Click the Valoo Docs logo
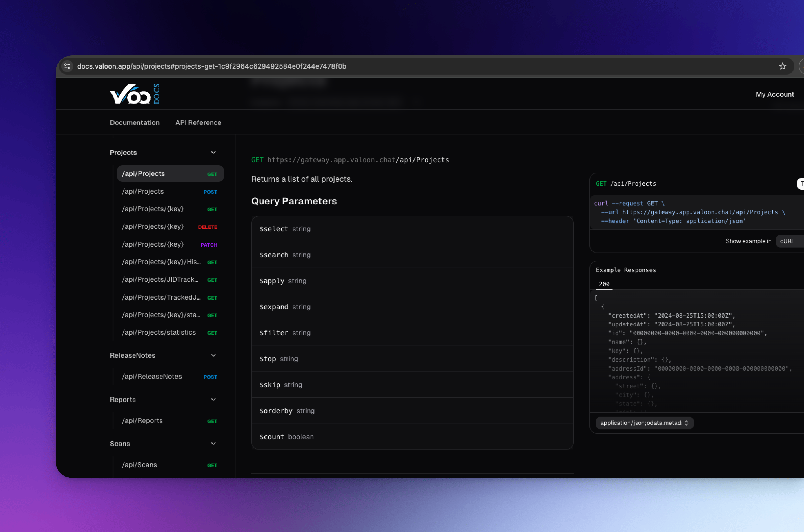 [135, 94]
